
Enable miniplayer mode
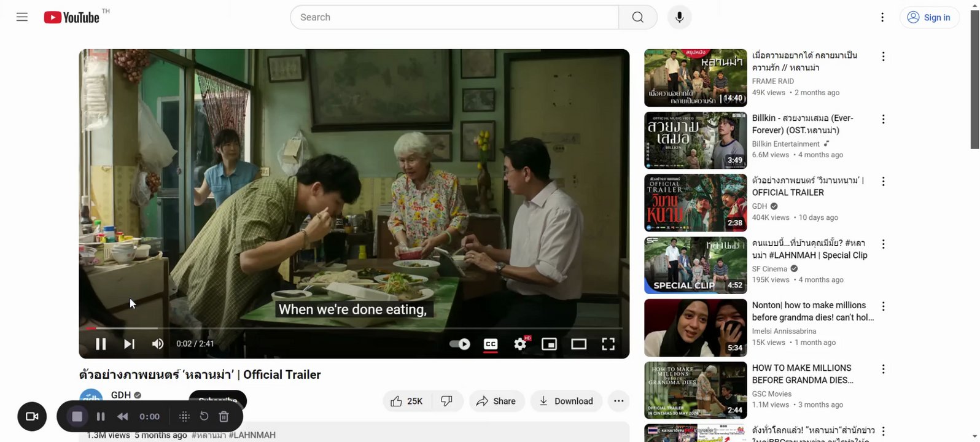[549, 344]
